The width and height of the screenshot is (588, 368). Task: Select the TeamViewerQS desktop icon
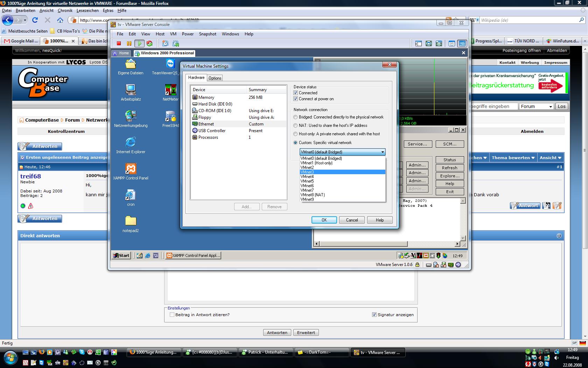tap(170, 67)
